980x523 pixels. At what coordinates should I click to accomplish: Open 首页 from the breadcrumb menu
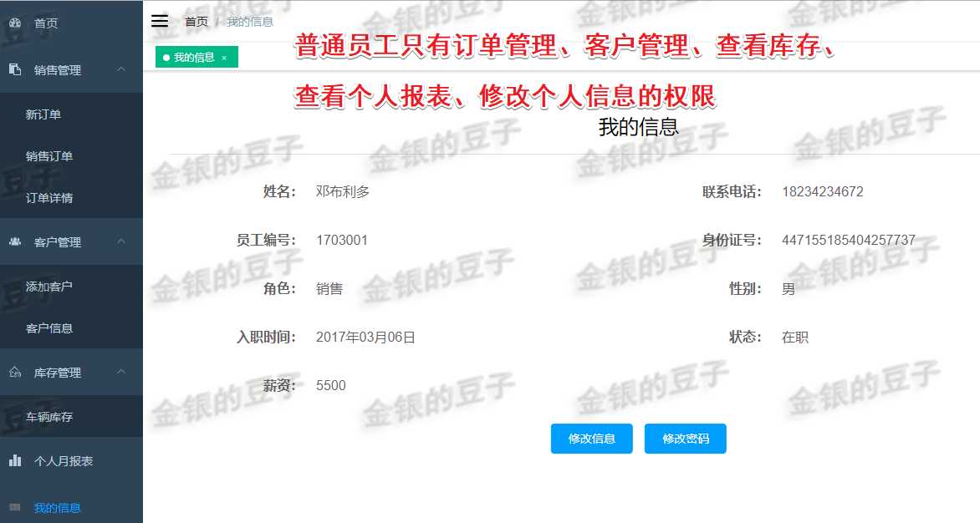click(197, 21)
